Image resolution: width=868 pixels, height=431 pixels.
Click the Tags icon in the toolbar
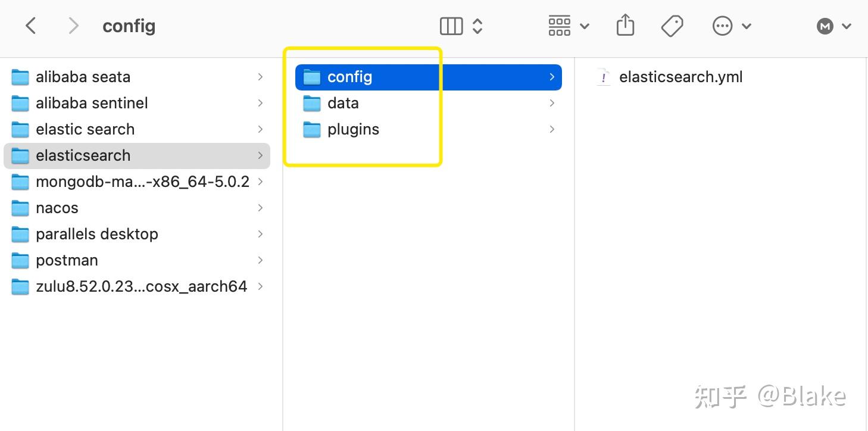pos(672,26)
